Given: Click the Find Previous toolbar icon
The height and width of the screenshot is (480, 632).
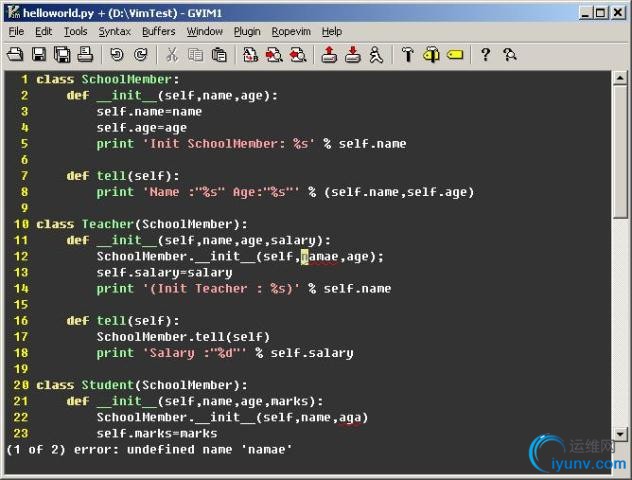Looking at the screenshot, I should coord(298,54).
